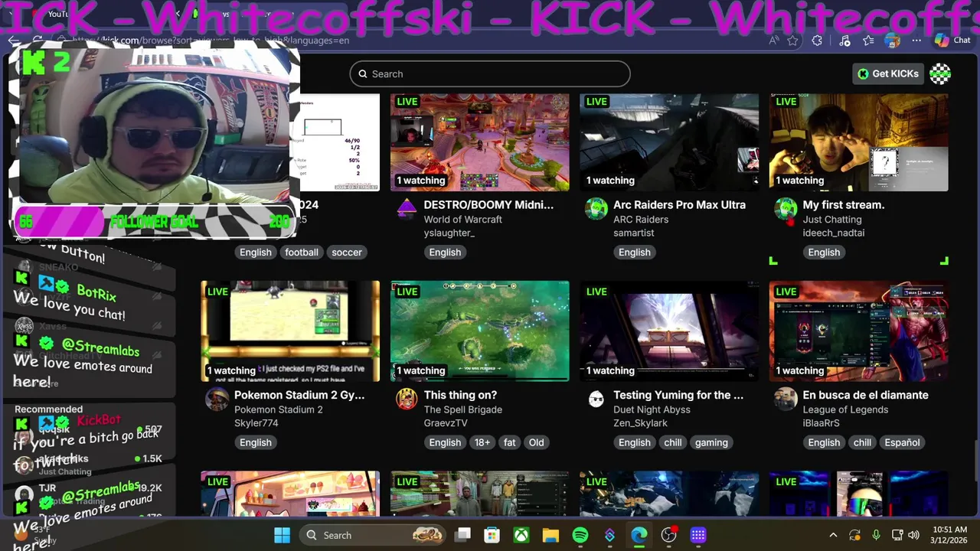Open the browser favorites list icon
980x551 pixels.
click(x=868, y=41)
